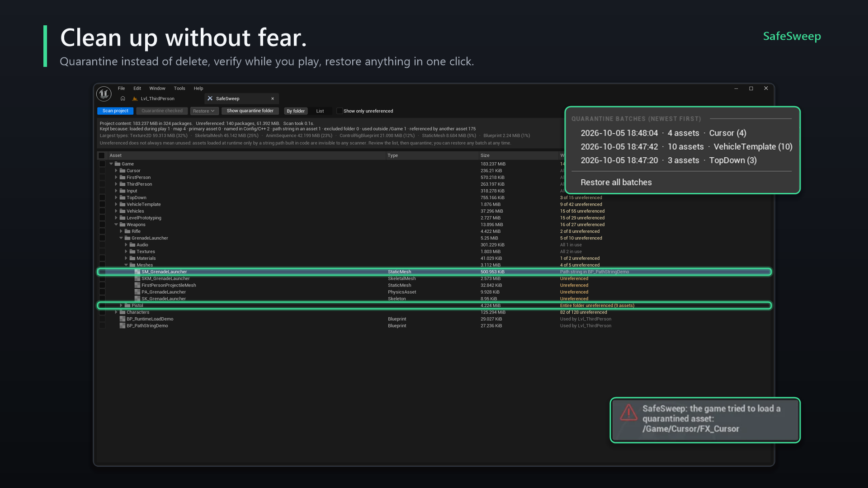The width and height of the screenshot is (868, 488).
Task: Check the box for the Weapons folder row
Action: point(102,225)
